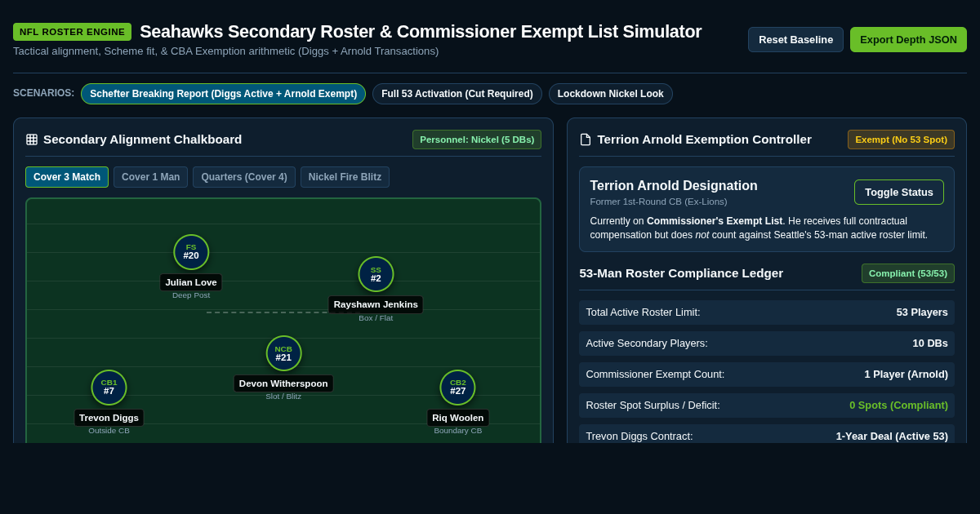This screenshot has height=514, width=980.
Task: Click the Active Secondary Players row
Action: [x=767, y=343]
